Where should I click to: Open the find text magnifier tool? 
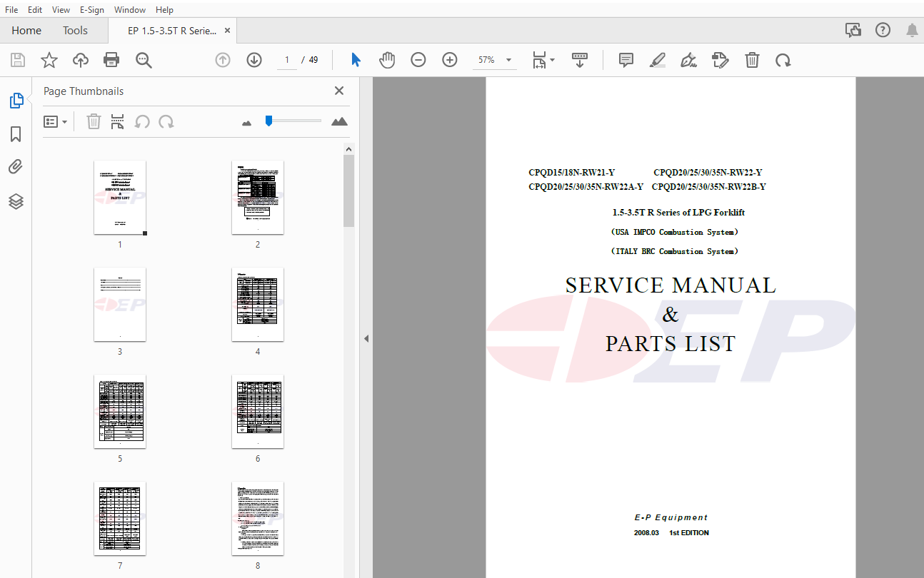pyautogui.click(x=144, y=60)
